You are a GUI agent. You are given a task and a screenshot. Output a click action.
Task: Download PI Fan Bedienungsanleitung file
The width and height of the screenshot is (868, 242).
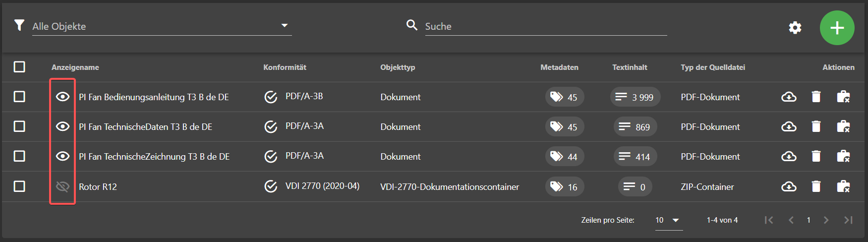tap(789, 97)
